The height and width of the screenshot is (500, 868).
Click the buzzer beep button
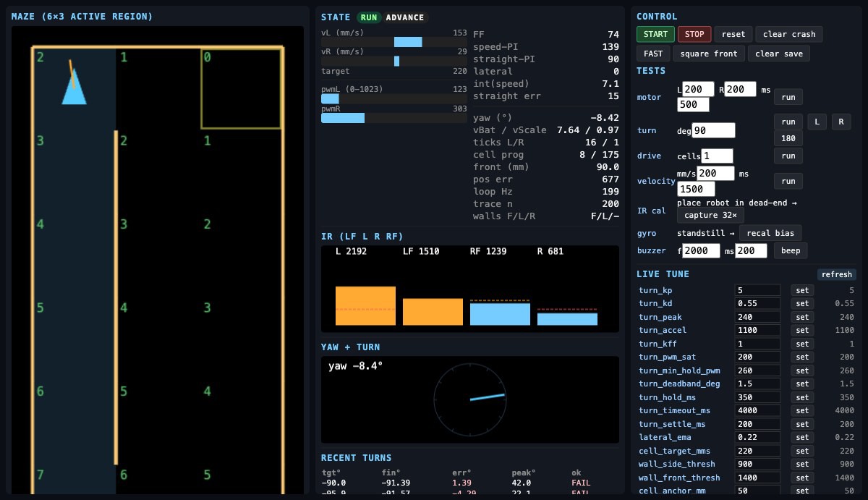coord(791,251)
